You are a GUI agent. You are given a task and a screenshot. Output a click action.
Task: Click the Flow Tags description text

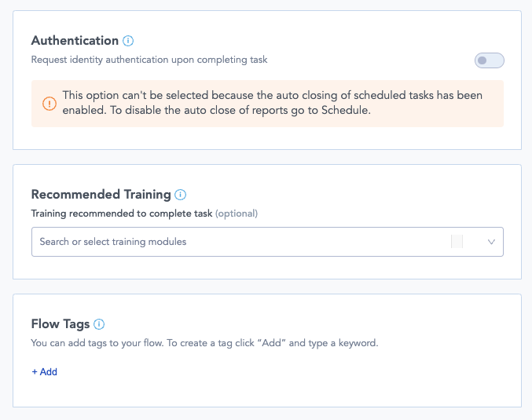204,343
